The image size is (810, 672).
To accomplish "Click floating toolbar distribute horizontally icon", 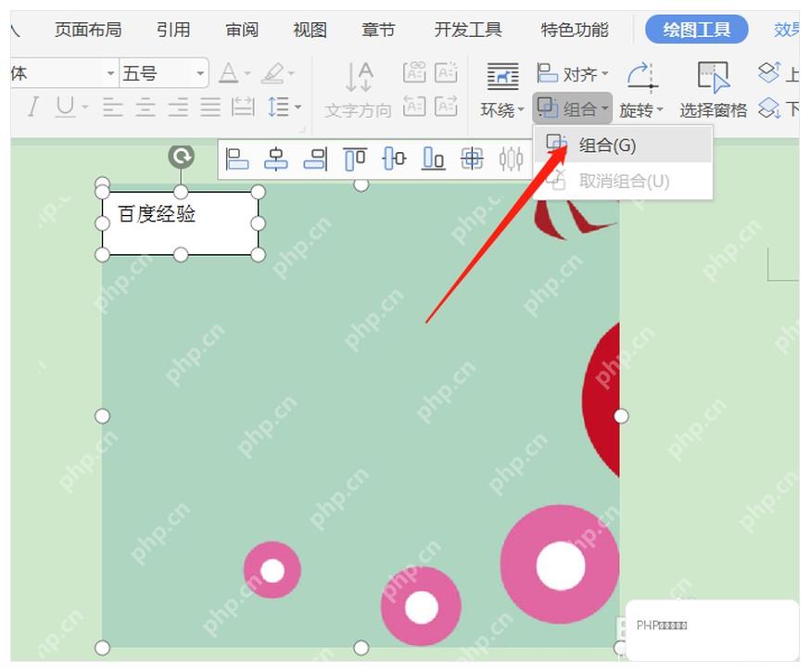I will tap(511, 158).
